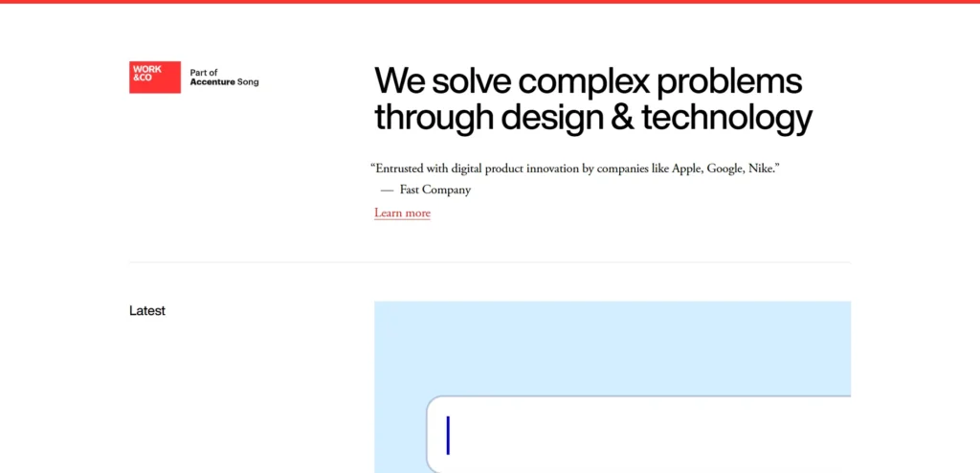Click the red Work & Co logo

coord(155,77)
